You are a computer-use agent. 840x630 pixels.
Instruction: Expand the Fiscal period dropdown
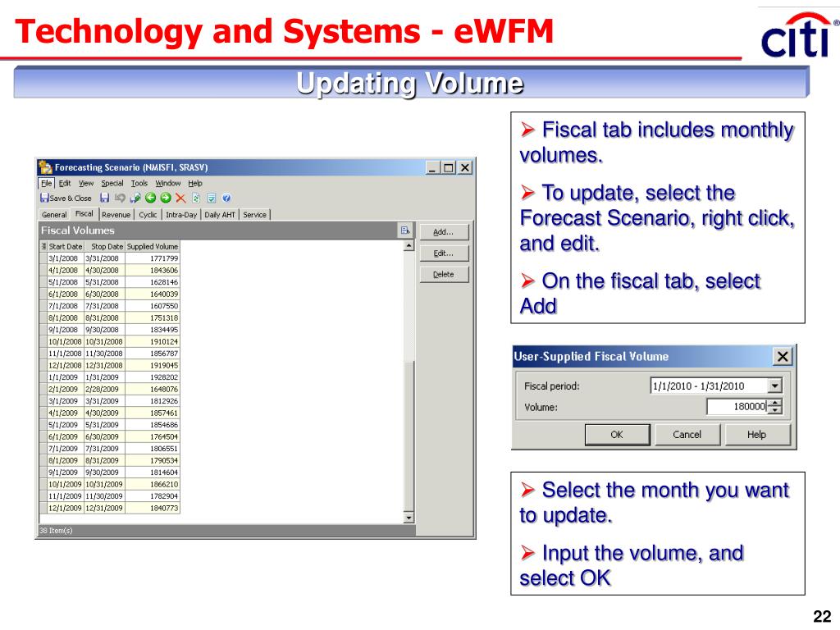774,386
